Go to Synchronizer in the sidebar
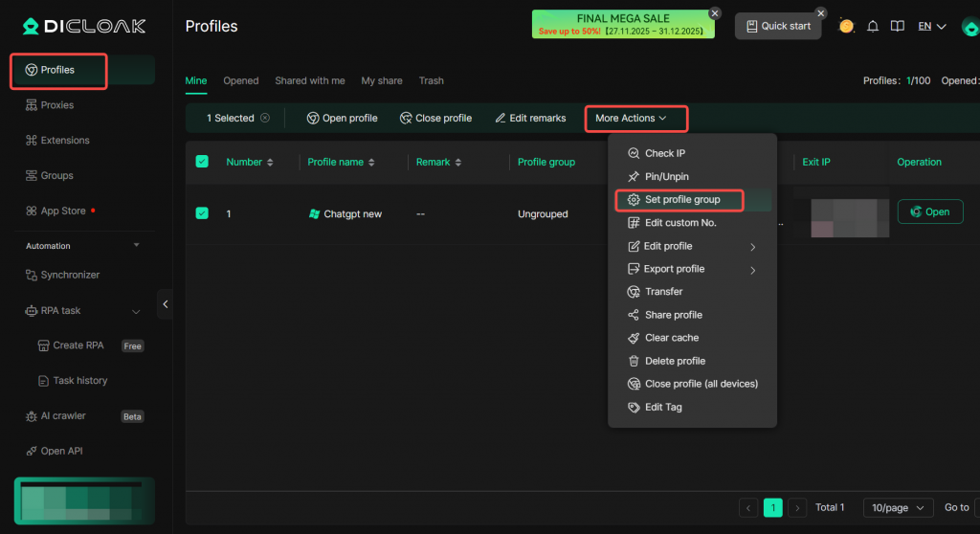 [x=69, y=276]
